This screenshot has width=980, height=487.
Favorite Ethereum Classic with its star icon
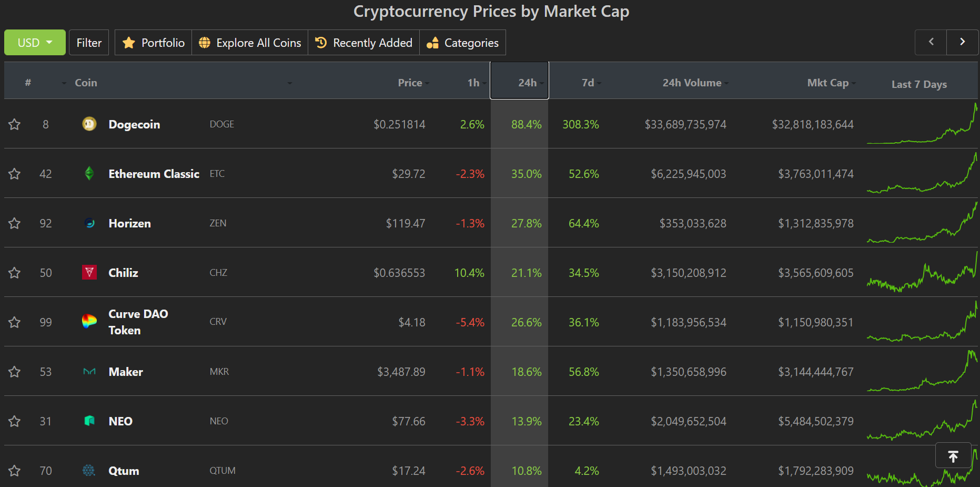(x=14, y=174)
